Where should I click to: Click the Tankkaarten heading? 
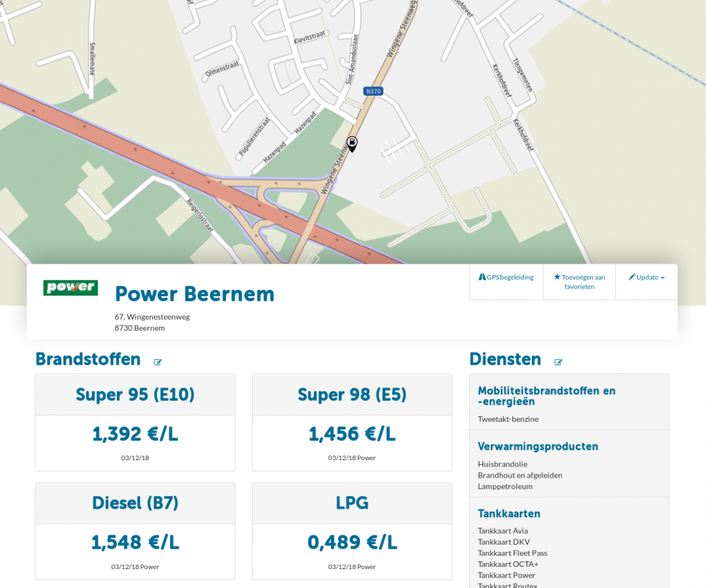tap(509, 514)
